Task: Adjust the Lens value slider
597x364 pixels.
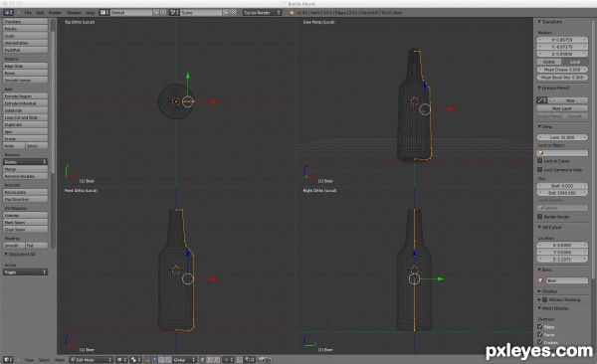Action: point(562,137)
